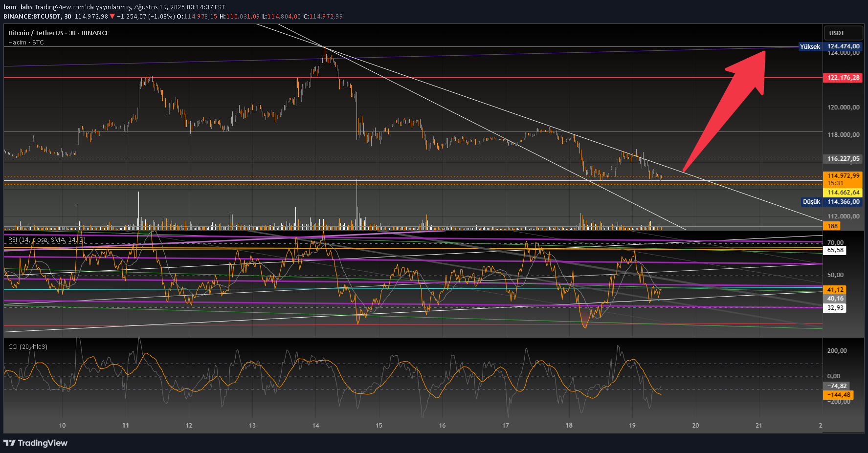Screen dimensions: 868x453
Task: Select the yellow 114.662,64 price label
Action: tap(843, 193)
